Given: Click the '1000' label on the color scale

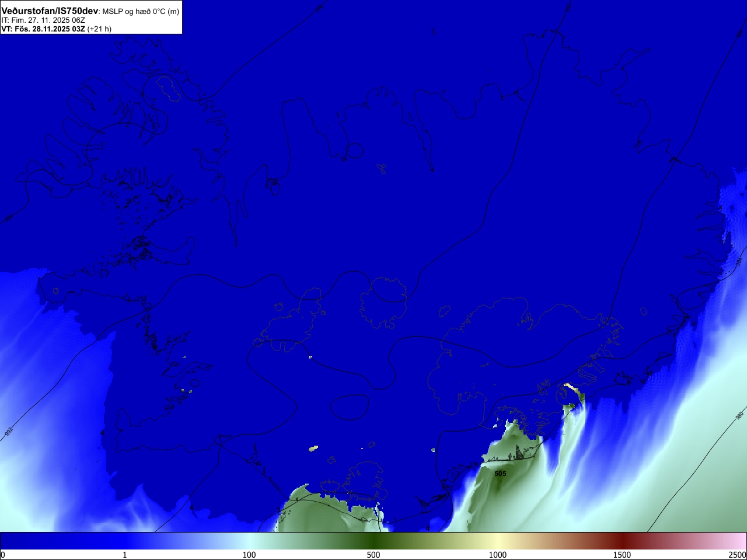Looking at the screenshot, I should (x=498, y=555).
